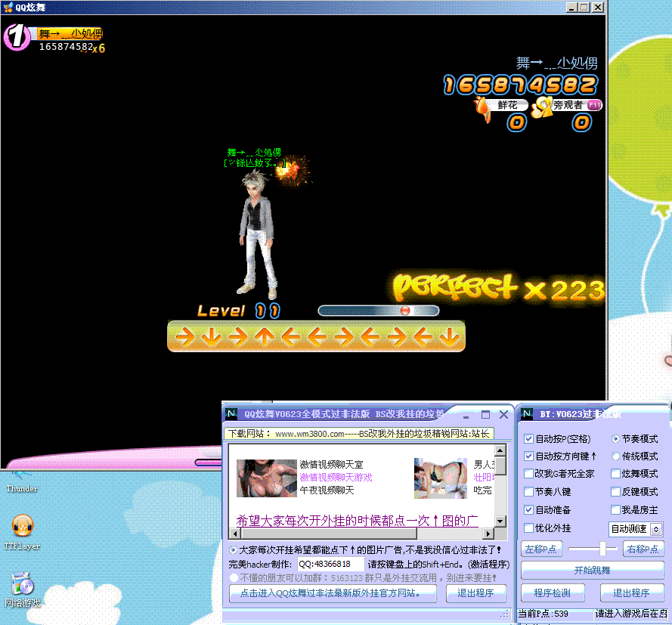The image size is (672, 625).
Task: Click 开始跳舞 button
Action: [x=593, y=570]
